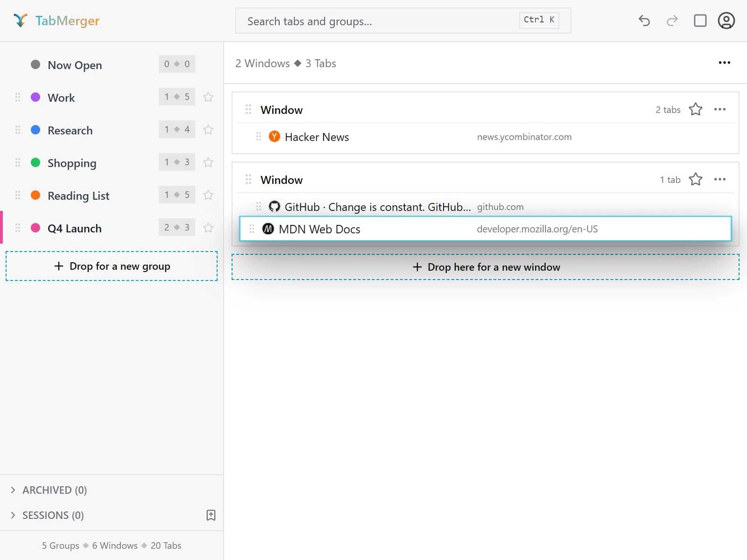Click the purple Work group color dot
The width and height of the screenshot is (747, 560).
(35, 97)
